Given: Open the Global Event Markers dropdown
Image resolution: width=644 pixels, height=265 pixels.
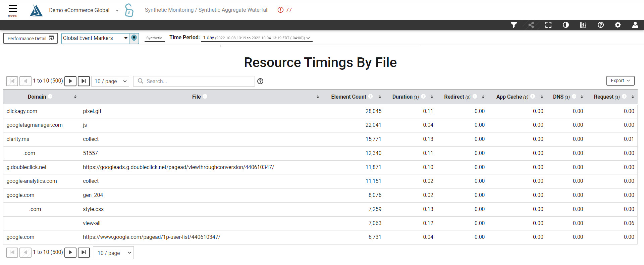Looking at the screenshot, I should tap(95, 38).
